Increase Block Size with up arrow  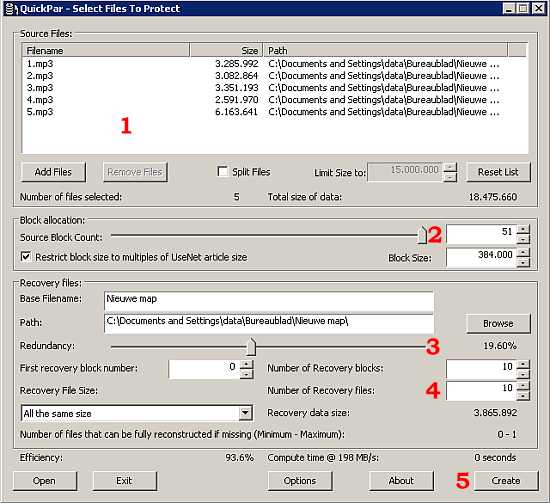(x=523, y=253)
